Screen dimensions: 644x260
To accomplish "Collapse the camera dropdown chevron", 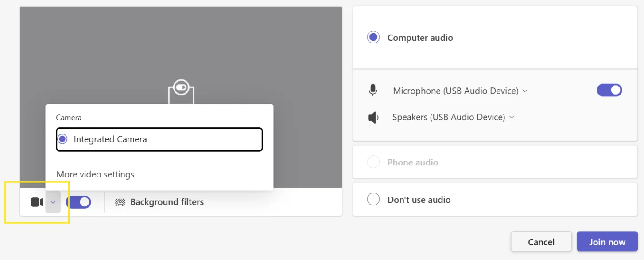I will (53, 202).
